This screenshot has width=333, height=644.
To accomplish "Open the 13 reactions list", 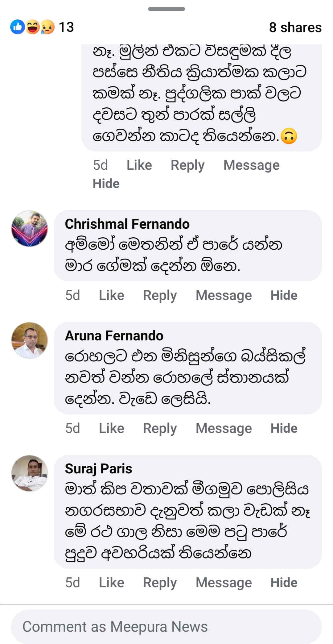I will tap(66, 27).
